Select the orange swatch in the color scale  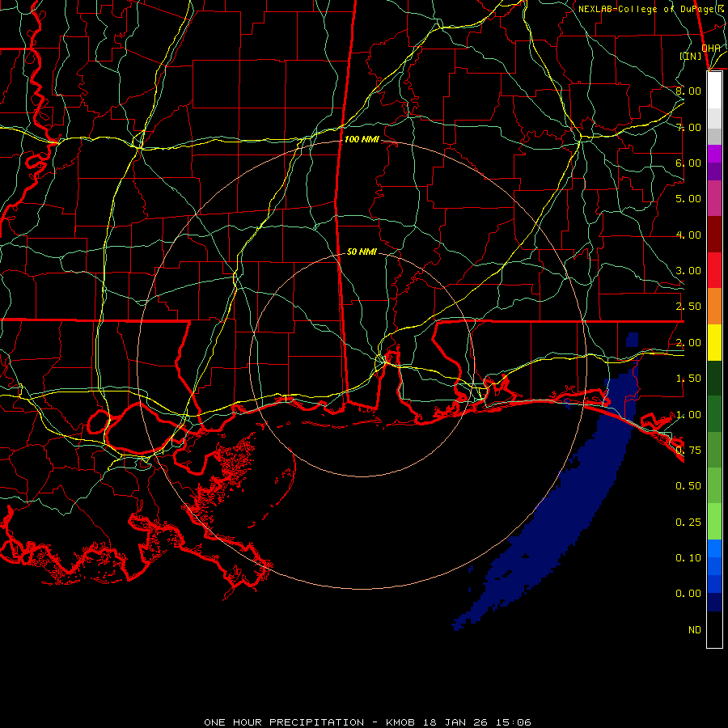pyautogui.click(x=714, y=307)
